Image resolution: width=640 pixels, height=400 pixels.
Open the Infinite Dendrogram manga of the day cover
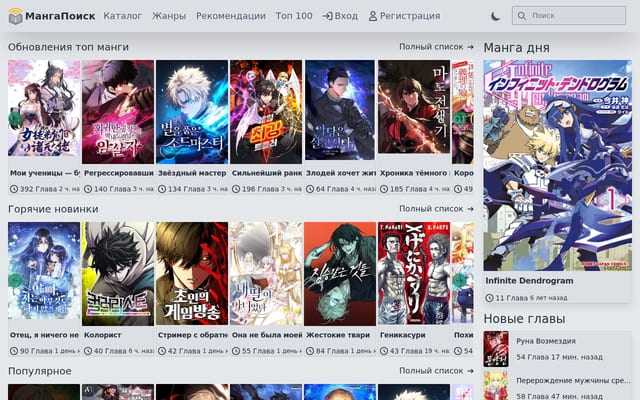click(558, 165)
